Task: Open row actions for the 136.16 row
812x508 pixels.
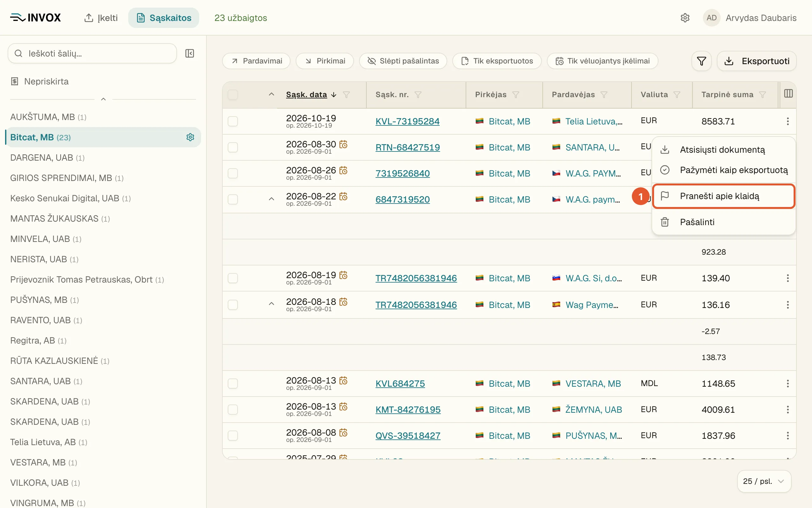Action: click(788, 305)
